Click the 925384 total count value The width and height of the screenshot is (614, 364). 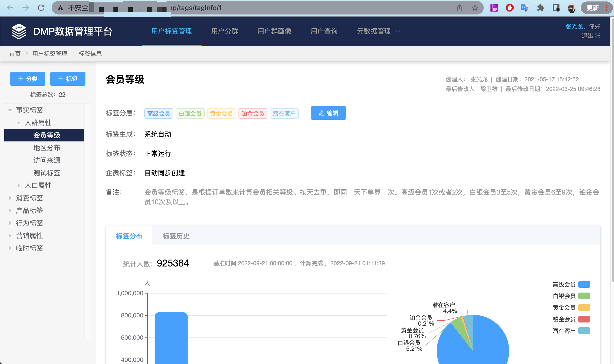[173, 263]
